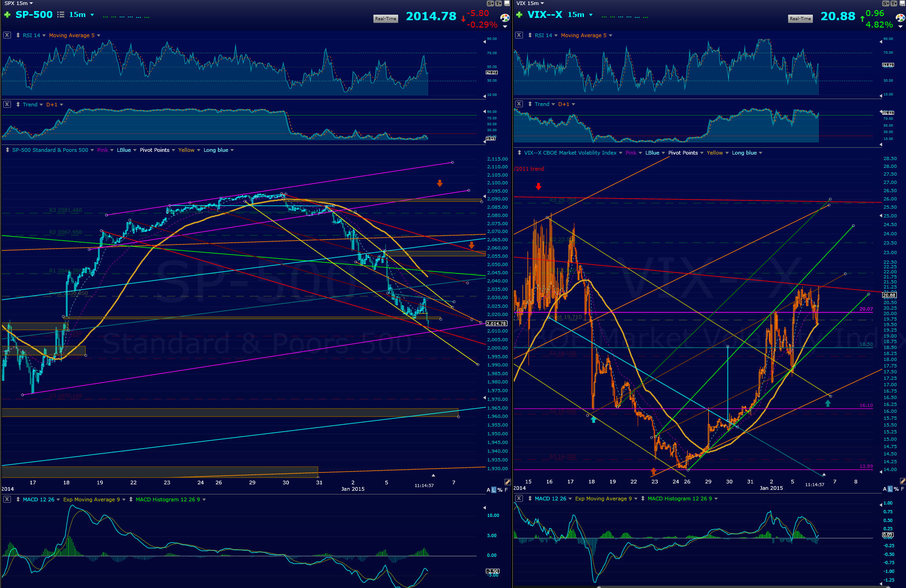Image resolution: width=906 pixels, height=588 pixels.
Task: Toggle the A auto-scale option on VIX chart
Action: point(885,489)
